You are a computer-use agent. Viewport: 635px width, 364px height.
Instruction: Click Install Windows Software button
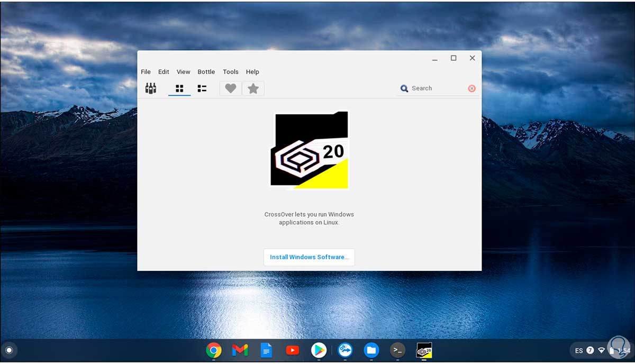(x=309, y=257)
